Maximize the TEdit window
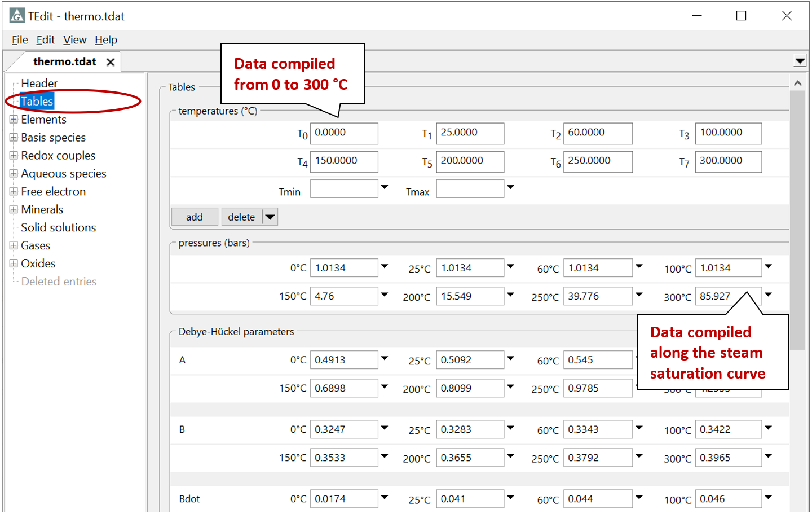 click(741, 16)
